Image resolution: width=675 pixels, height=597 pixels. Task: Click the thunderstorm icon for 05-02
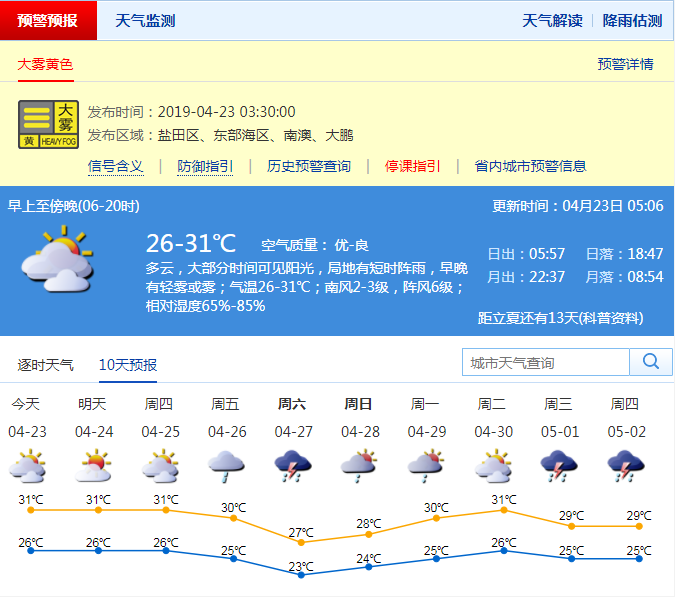[626, 466]
